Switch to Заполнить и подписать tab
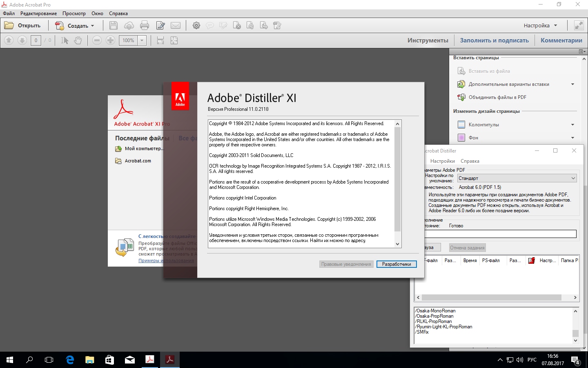588x368 pixels. [494, 40]
